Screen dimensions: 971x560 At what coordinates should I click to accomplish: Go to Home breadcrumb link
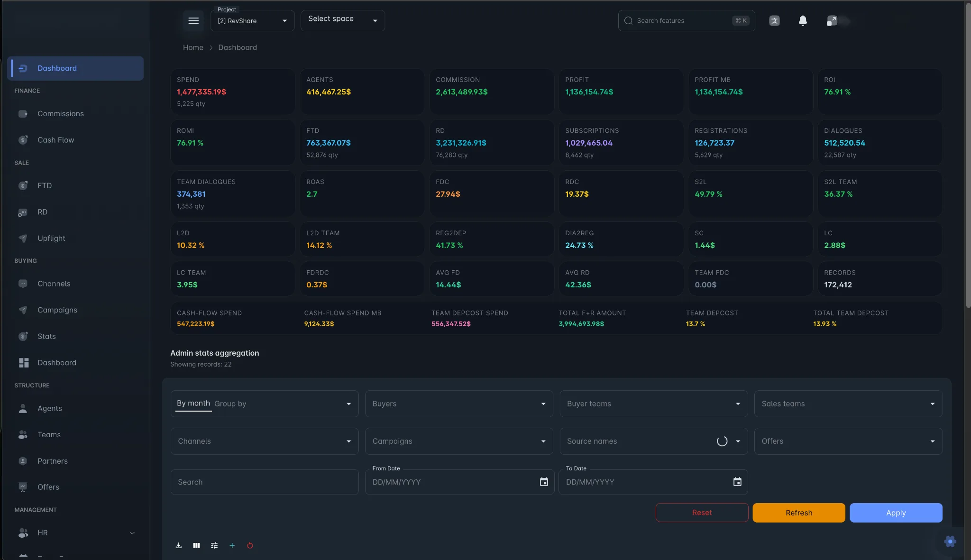[193, 47]
